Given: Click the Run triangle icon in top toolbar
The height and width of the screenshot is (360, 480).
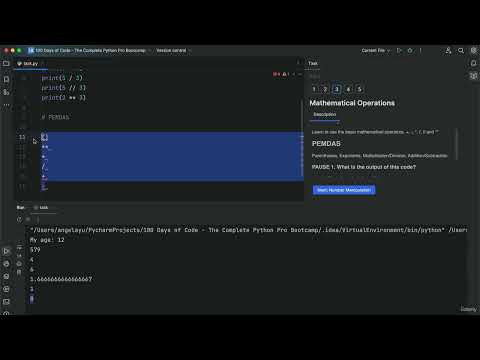Looking at the screenshot, I should click(399, 50).
